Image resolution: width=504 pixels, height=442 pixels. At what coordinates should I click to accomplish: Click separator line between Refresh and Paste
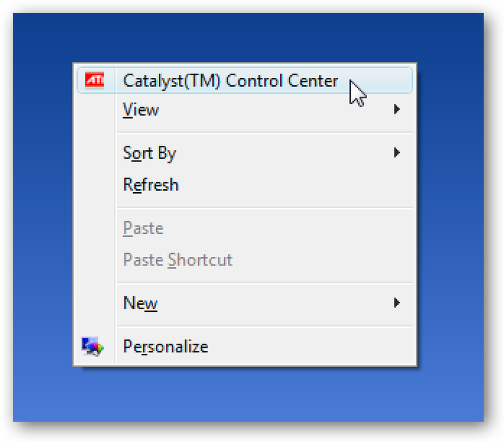[x=265, y=207]
